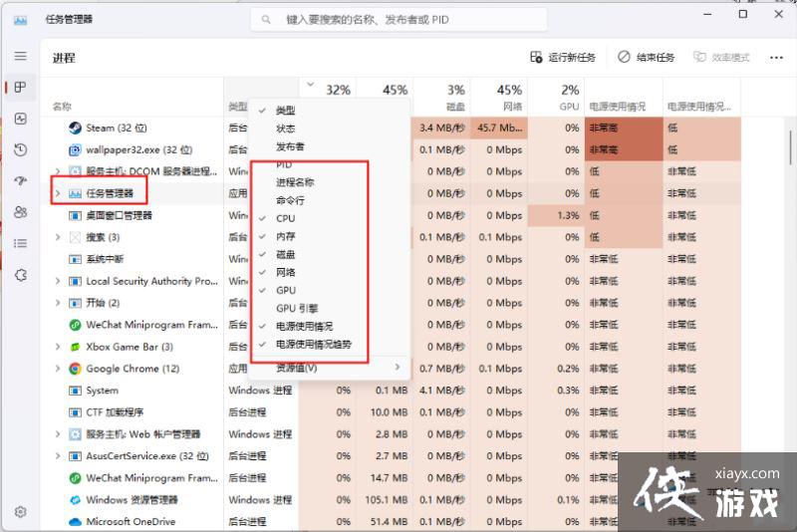Toggle the 电源使用情况 column option
Viewport: 797px width, 532px height.
click(x=329, y=326)
